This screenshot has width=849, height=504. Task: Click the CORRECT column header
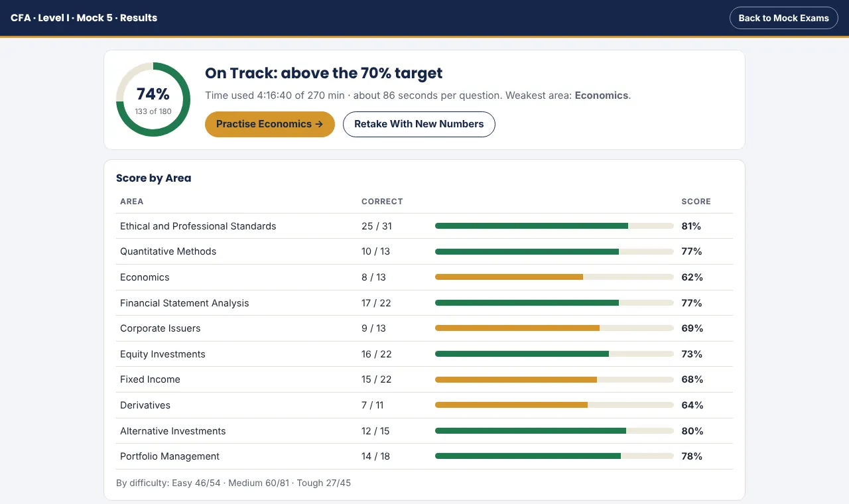[382, 202]
